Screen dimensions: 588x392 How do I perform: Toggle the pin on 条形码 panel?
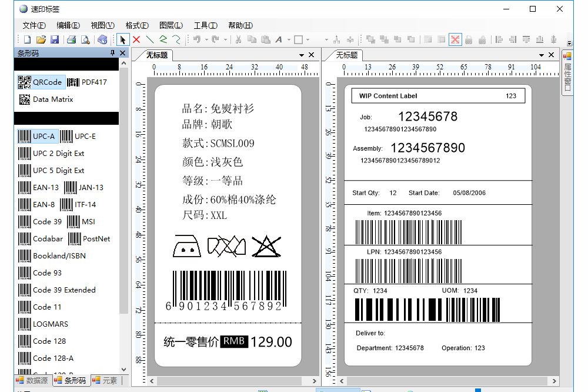[113, 54]
